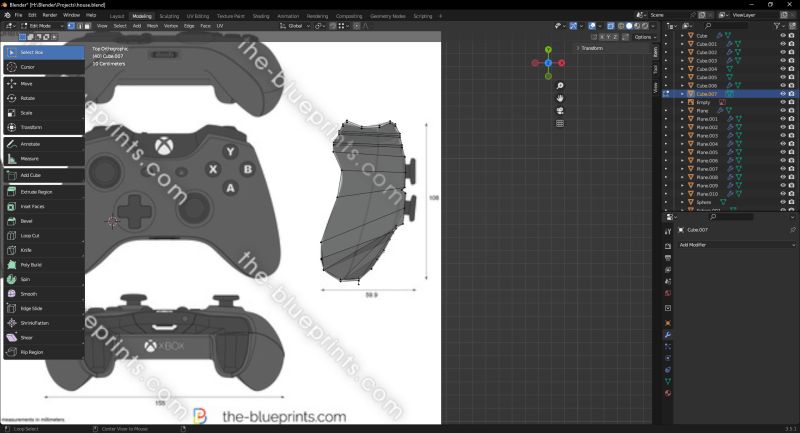Open the Vertex menu
Screen dimensions: 800x433
171,26
